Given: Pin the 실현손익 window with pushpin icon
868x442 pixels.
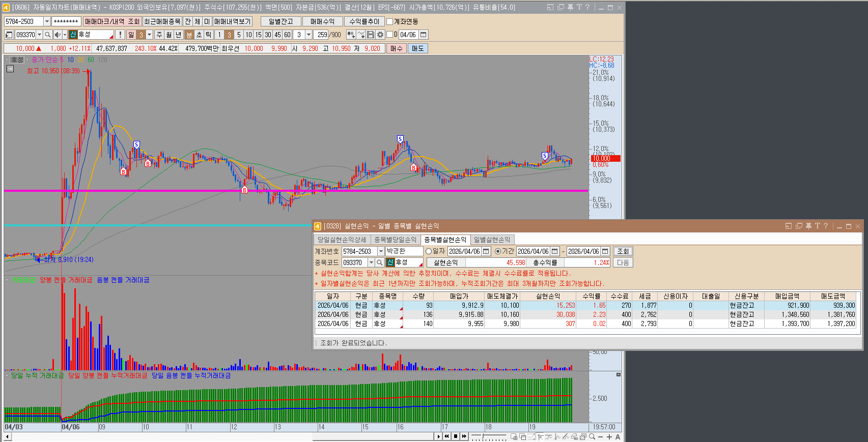Looking at the screenshot, I should pos(808,226).
